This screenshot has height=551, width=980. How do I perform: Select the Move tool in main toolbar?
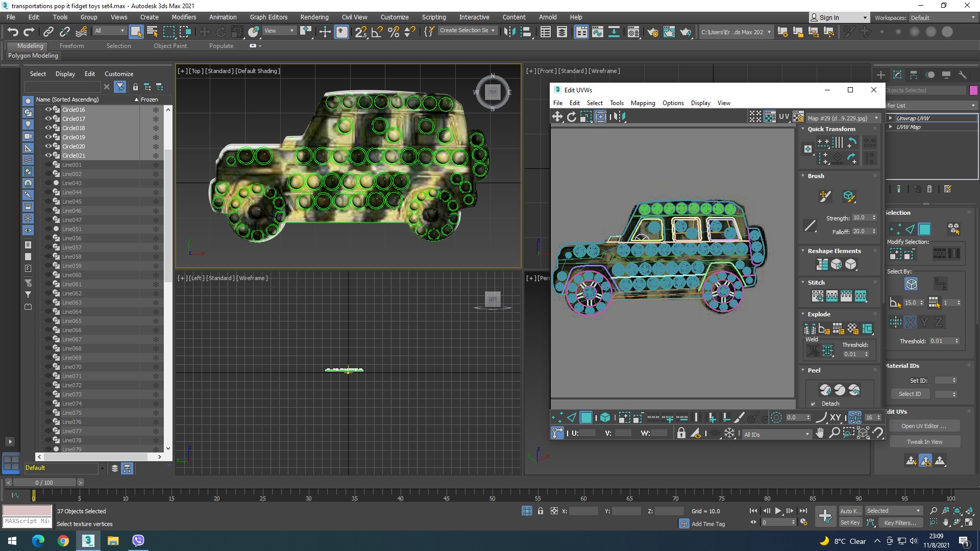point(204,32)
